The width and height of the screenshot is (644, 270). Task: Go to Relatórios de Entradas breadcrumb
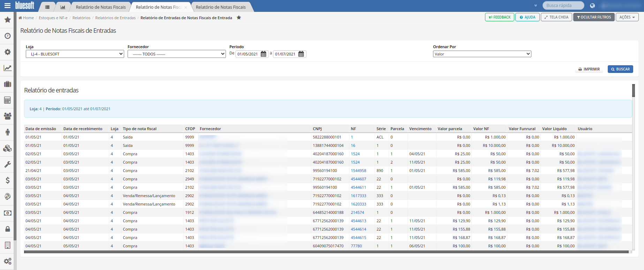[x=115, y=18]
